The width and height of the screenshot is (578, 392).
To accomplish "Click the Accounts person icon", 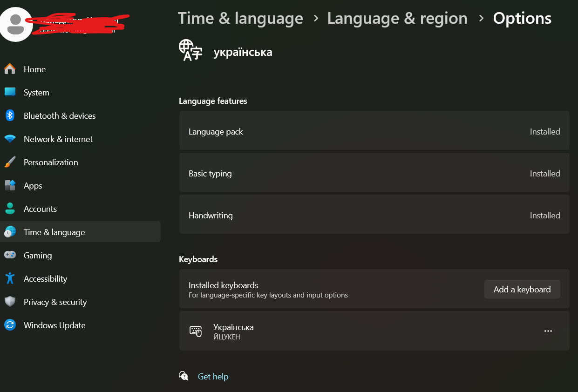I will [10, 209].
